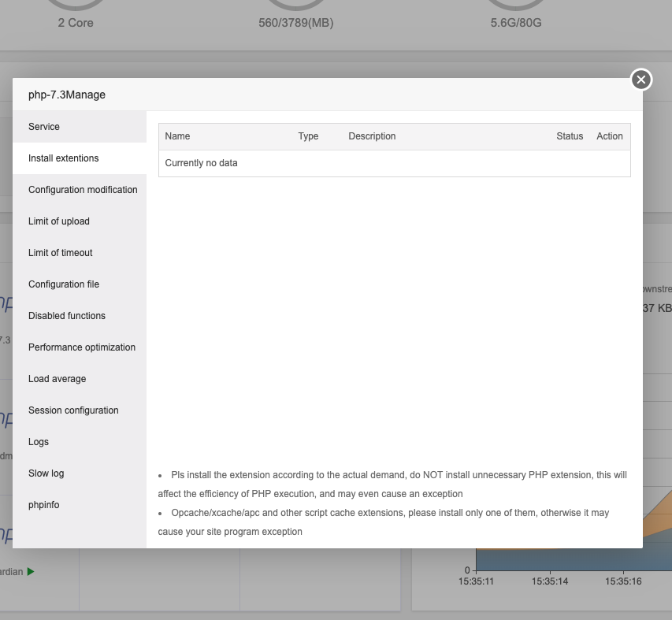Open the Configuration file tab

point(64,284)
